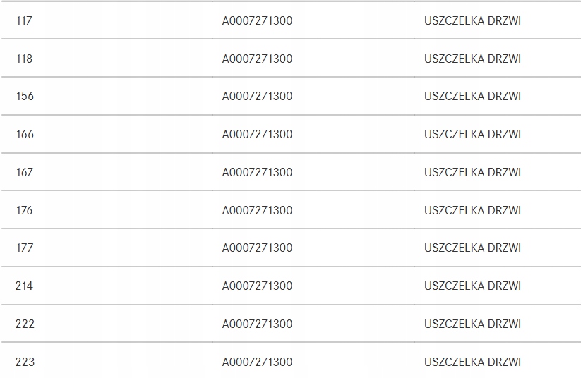The image size is (588, 378).
Task: Click part number A0007271300 in row 117
Action: pyautogui.click(x=257, y=21)
